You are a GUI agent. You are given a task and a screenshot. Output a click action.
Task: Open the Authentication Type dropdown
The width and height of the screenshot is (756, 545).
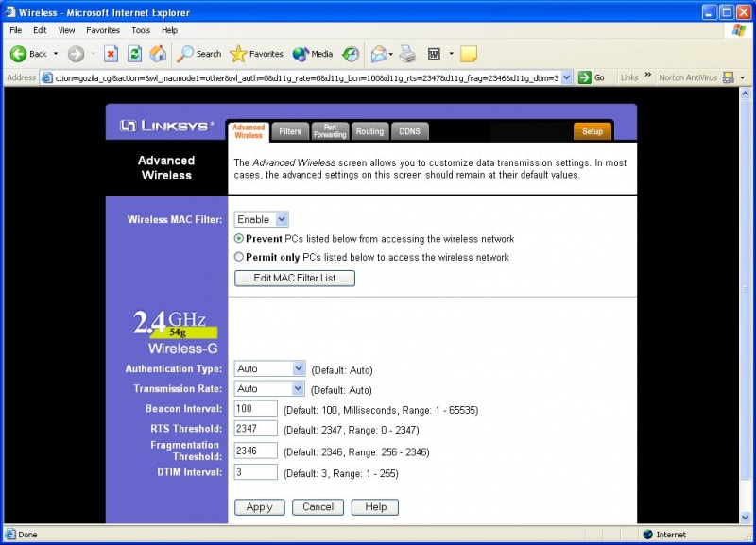[x=296, y=368]
